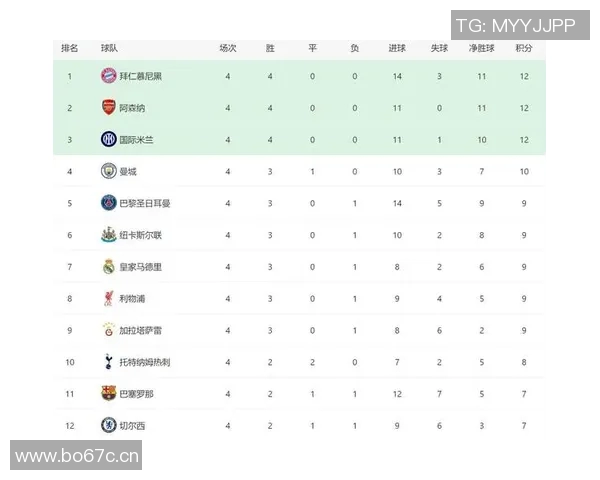Open the 巴塞罗那 team name link

[136, 394]
